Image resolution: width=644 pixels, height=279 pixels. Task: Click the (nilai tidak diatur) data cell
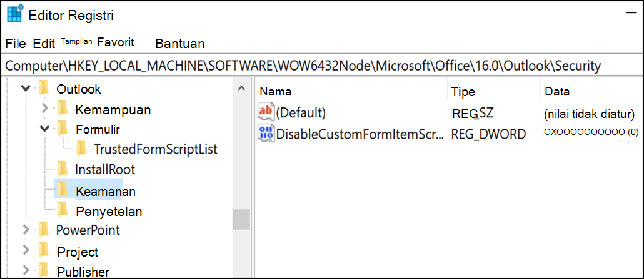[589, 113]
